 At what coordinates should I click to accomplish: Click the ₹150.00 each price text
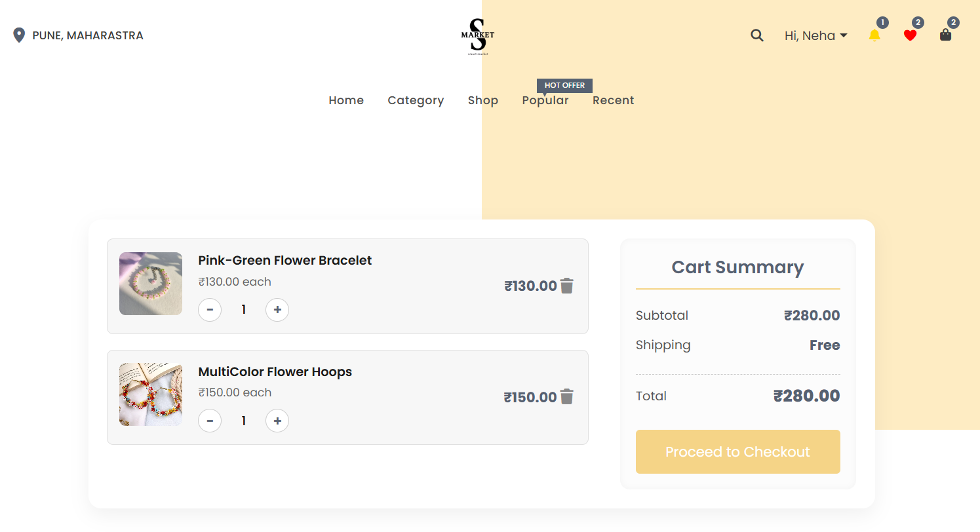(x=235, y=392)
